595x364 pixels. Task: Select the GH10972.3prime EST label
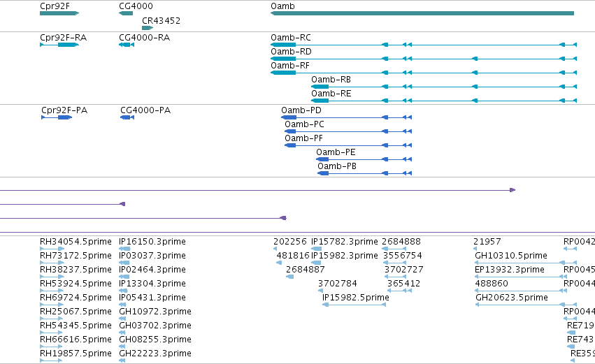[x=155, y=312]
